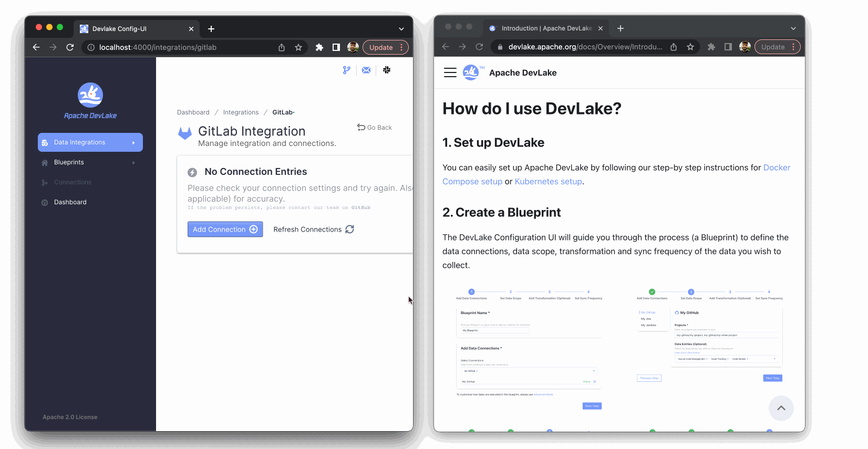Click the GitHub link in error message
Image resolution: width=868 pixels, height=449 pixels.
pos(361,207)
